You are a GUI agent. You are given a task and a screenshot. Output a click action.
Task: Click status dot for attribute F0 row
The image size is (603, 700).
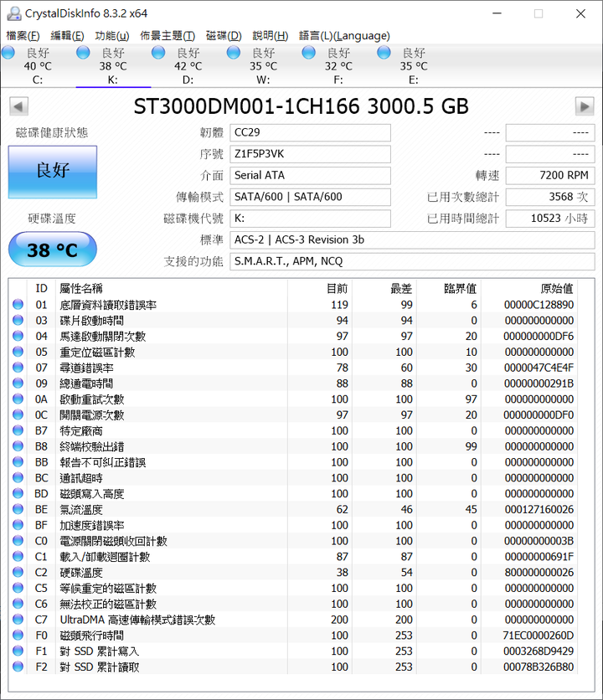tap(18, 636)
